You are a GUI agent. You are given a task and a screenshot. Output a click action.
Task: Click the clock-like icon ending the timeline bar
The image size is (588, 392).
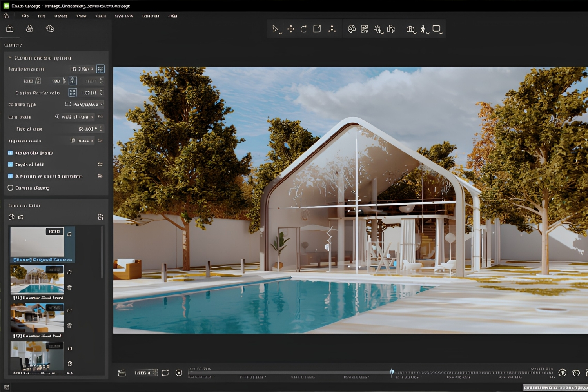coord(576,373)
